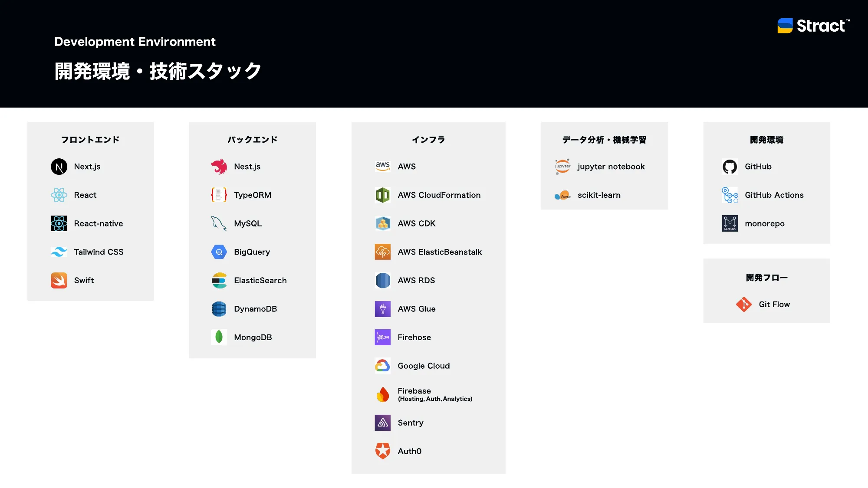Click the 'AWS CDK' label
Image resolution: width=868 pixels, height=488 pixels.
(417, 223)
